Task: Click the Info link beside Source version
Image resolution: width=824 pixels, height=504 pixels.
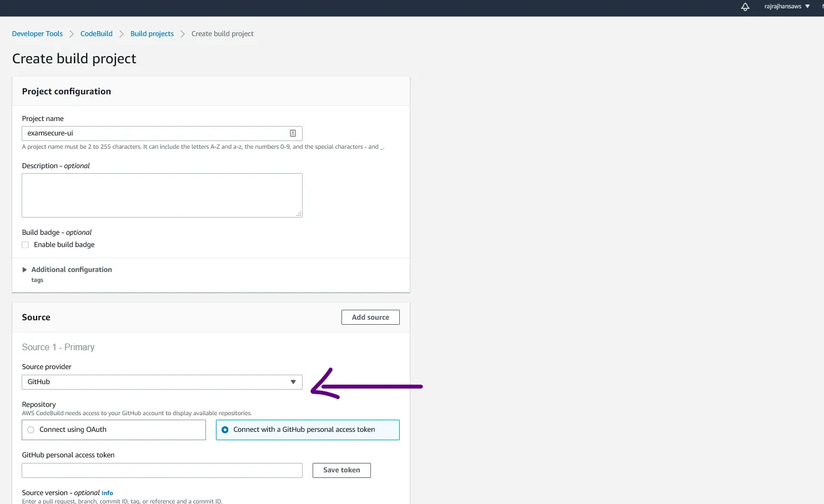Action: click(x=107, y=493)
